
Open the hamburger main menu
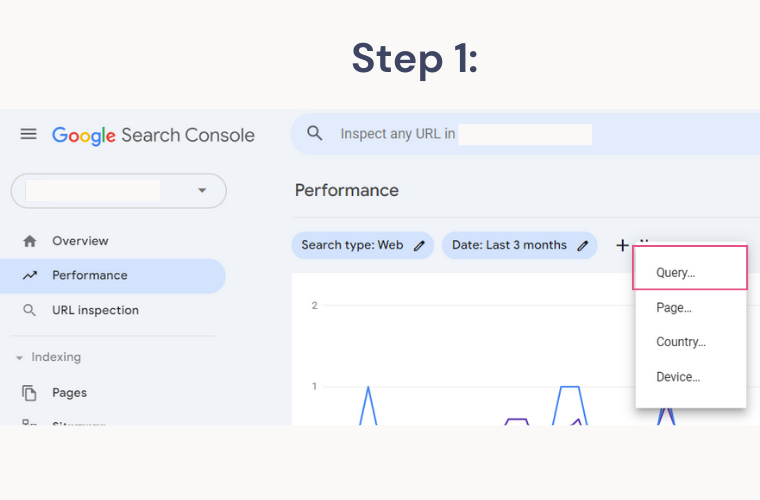click(x=29, y=134)
